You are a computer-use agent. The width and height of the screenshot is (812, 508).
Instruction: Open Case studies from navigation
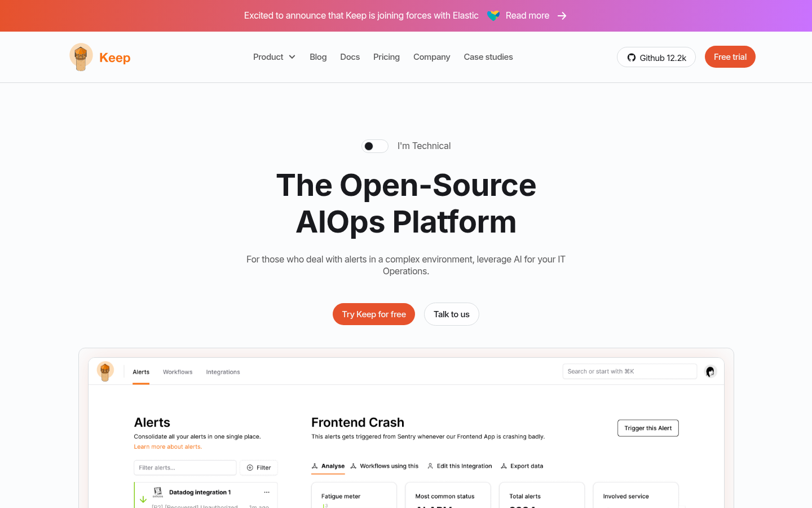tap(488, 57)
